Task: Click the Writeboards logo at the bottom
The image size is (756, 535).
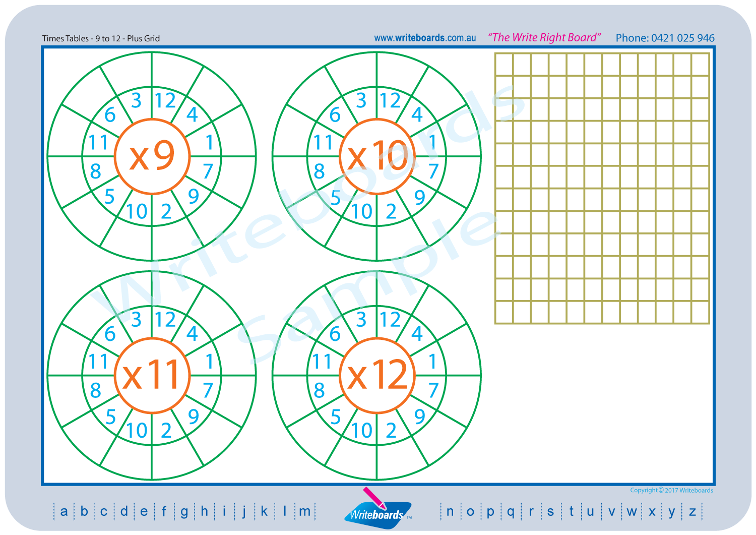Action: click(x=378, y=509)
